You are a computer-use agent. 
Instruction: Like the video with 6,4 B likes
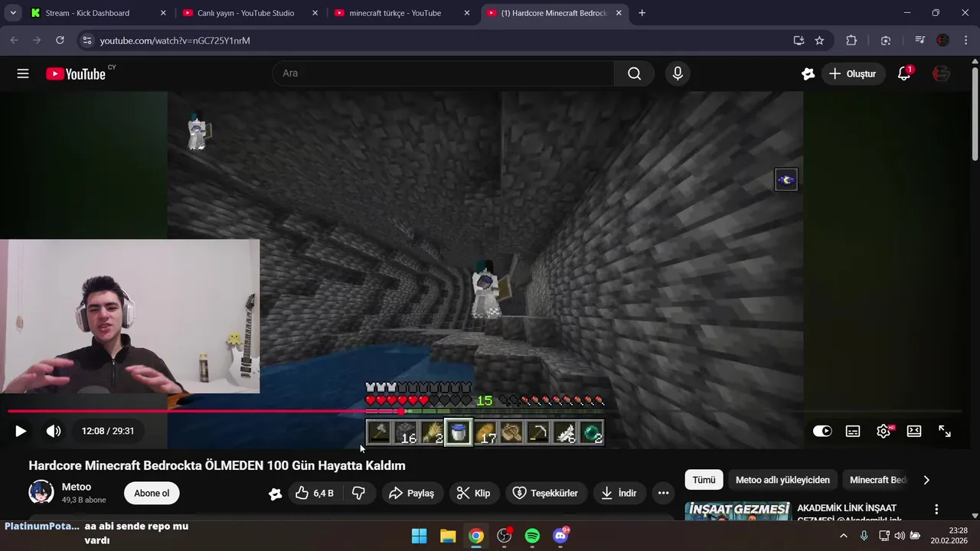click(x=315, y=493)
